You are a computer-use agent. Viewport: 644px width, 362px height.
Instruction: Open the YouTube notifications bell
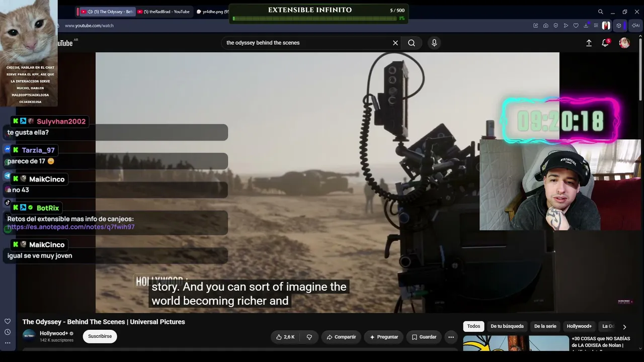pos(605,43)
